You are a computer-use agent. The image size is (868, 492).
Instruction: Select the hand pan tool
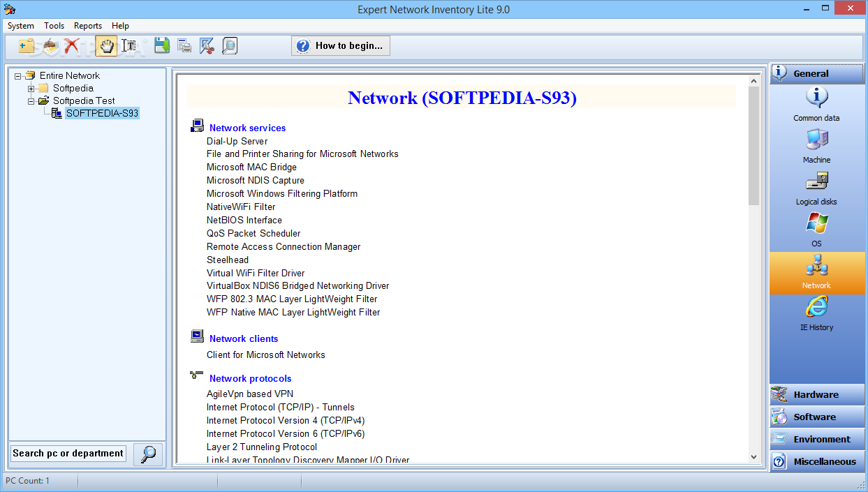tap(106, 46)
